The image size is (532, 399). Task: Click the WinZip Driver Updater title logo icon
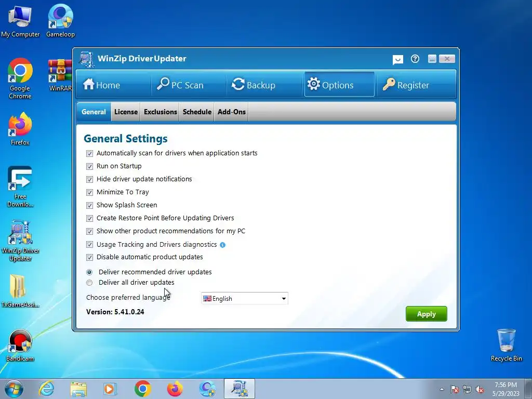(x=87, y=59)
